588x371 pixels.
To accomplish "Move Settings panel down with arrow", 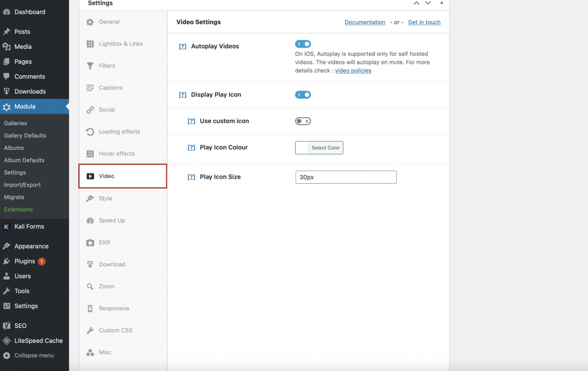I will [x=428, y=3].
